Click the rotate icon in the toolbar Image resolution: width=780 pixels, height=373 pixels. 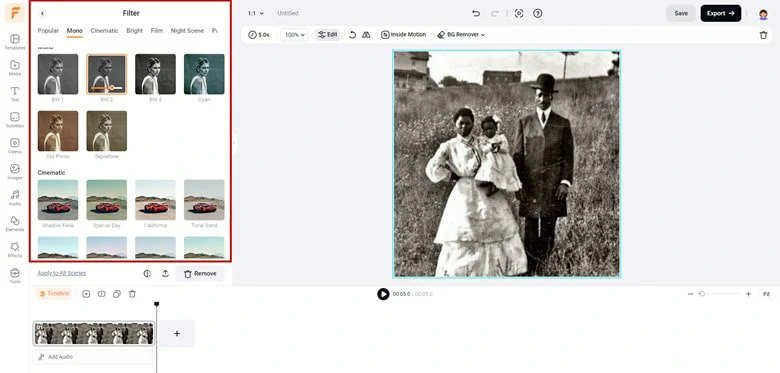[x=353, y=35]
